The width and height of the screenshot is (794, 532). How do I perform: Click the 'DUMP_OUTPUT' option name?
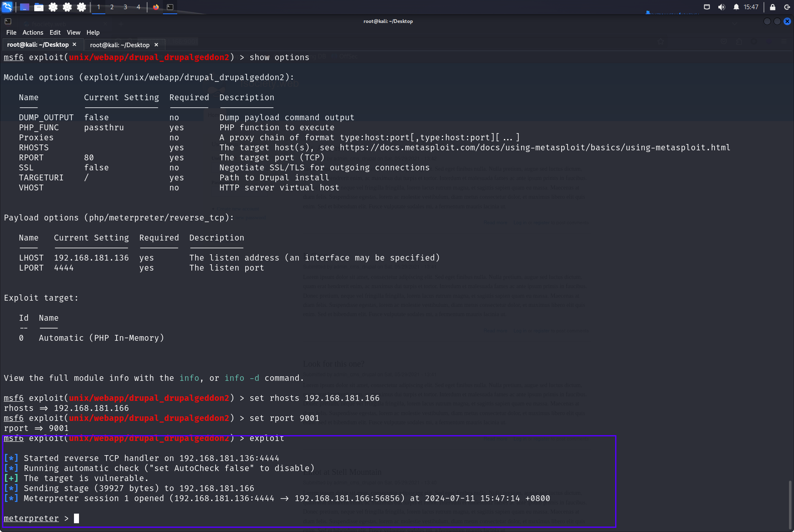point(46,118)
